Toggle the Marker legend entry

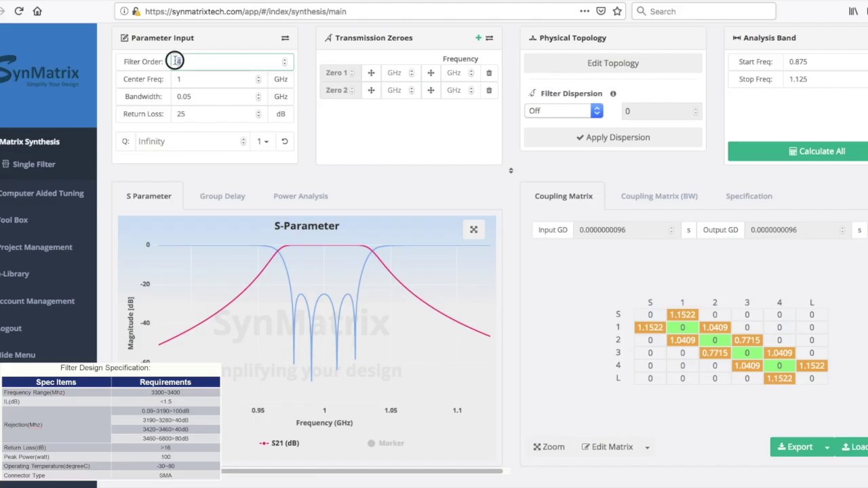click(x=385, y=443)
